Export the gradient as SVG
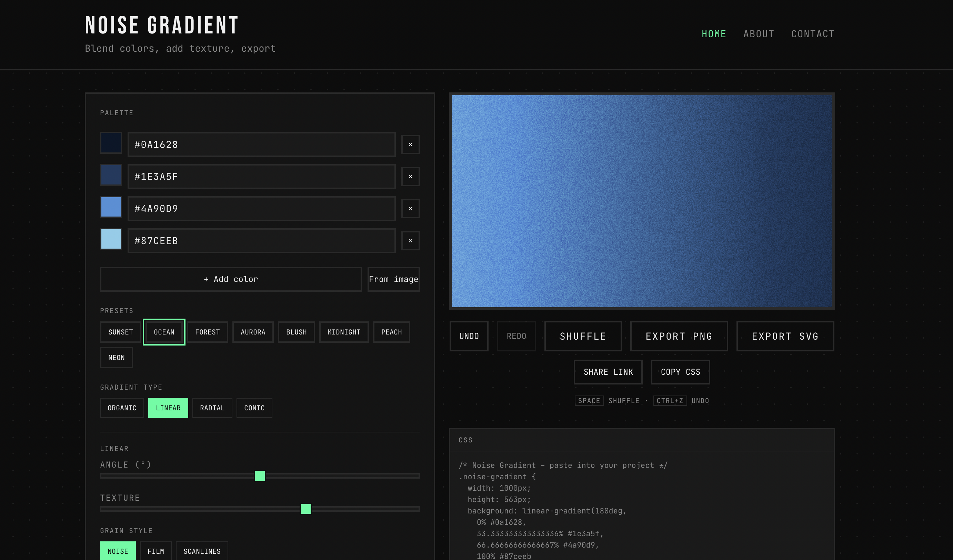This screenshot has height=560, width=953. click(785, 336)
